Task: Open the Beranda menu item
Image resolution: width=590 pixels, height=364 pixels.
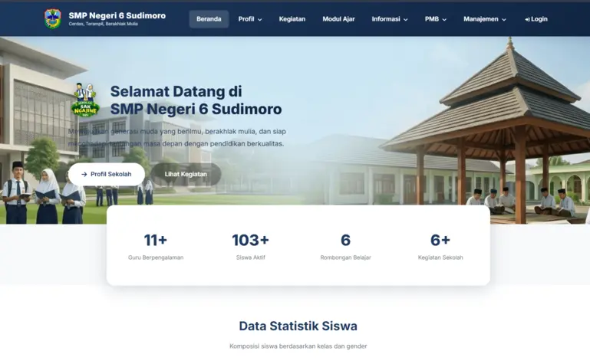Action: (209, 19)
